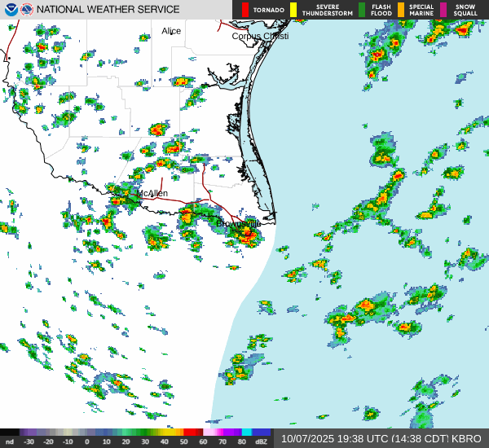The height and width of the screenshot is (448, 489).
Task: Select the Severe Thunderstorm legend label
Action: pos(327,10)
